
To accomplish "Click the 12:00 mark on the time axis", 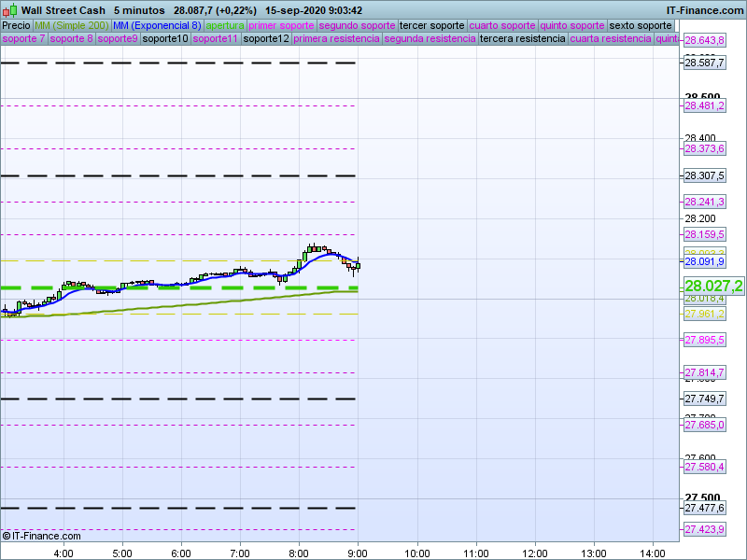I will pos(535,553).
